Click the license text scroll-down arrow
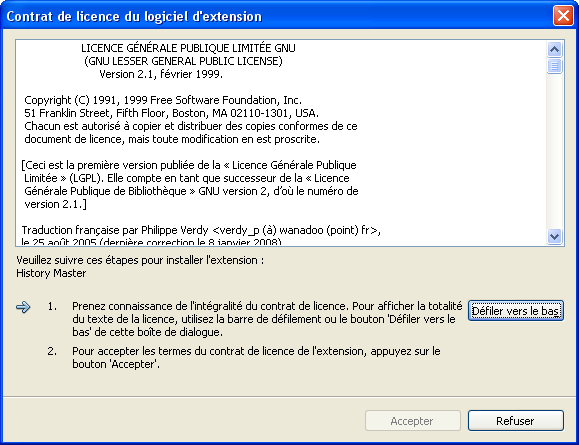 (554, 236)
